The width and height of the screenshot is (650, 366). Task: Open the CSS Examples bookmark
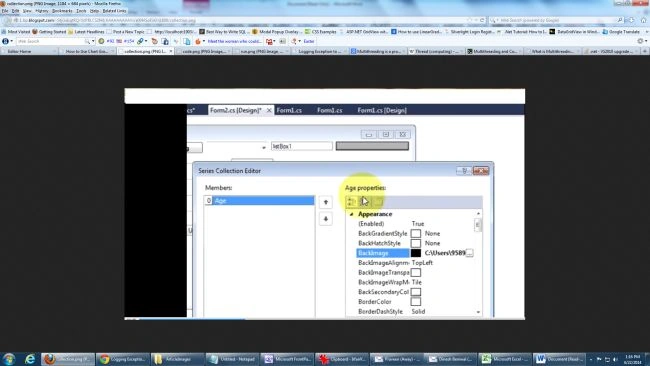point(320,32)
